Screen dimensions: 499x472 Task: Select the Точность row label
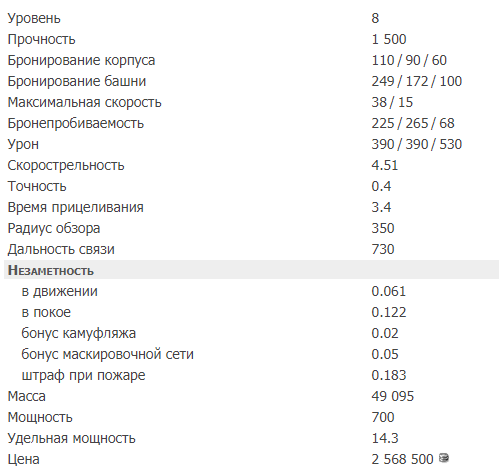pyautogui.click(x=37, y=186)
